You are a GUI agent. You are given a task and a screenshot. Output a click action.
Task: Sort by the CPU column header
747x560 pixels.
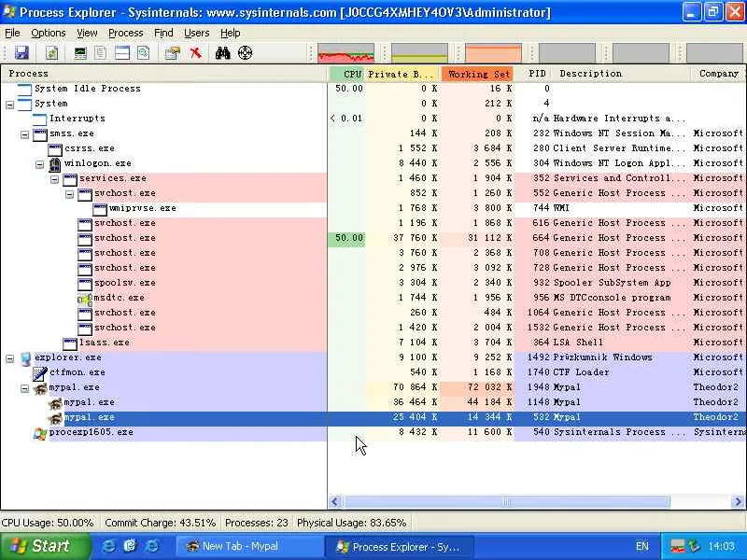click(x=346, y=74)
